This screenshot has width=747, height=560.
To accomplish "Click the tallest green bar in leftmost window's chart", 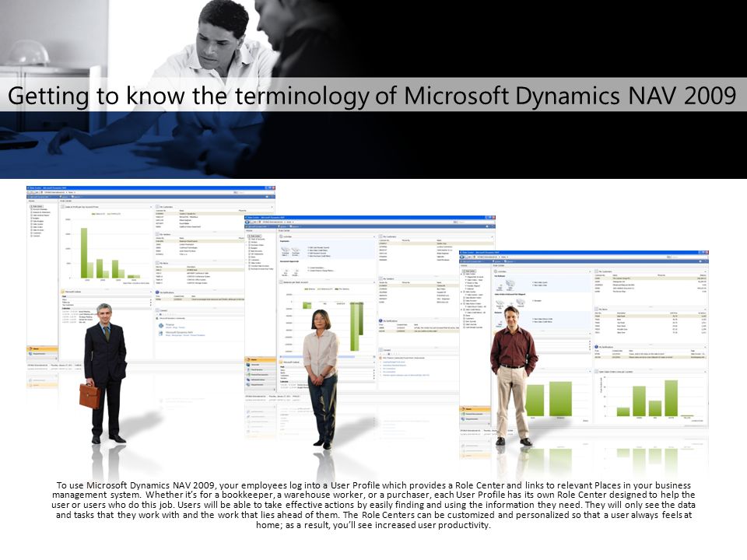I will pyautogui.click(x=84, y=253).
